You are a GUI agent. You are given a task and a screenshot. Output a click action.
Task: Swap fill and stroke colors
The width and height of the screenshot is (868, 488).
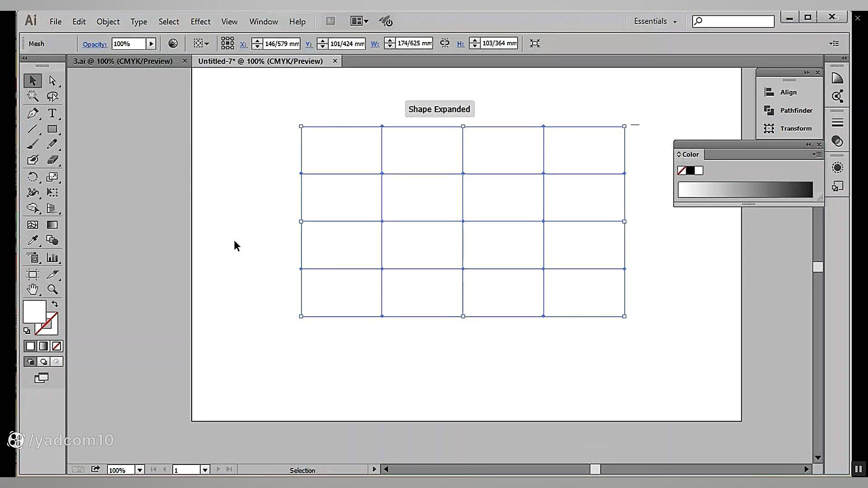point(55,304)
